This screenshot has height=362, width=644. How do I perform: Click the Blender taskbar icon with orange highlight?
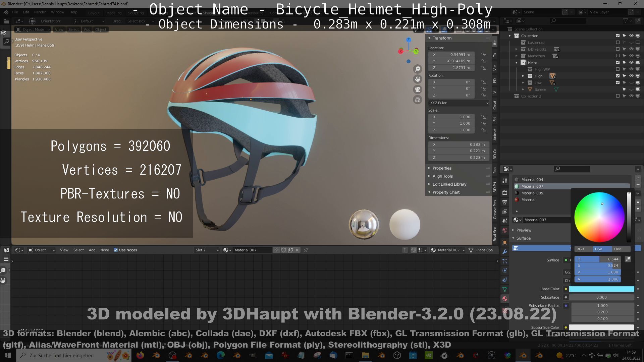click(523, 355)
